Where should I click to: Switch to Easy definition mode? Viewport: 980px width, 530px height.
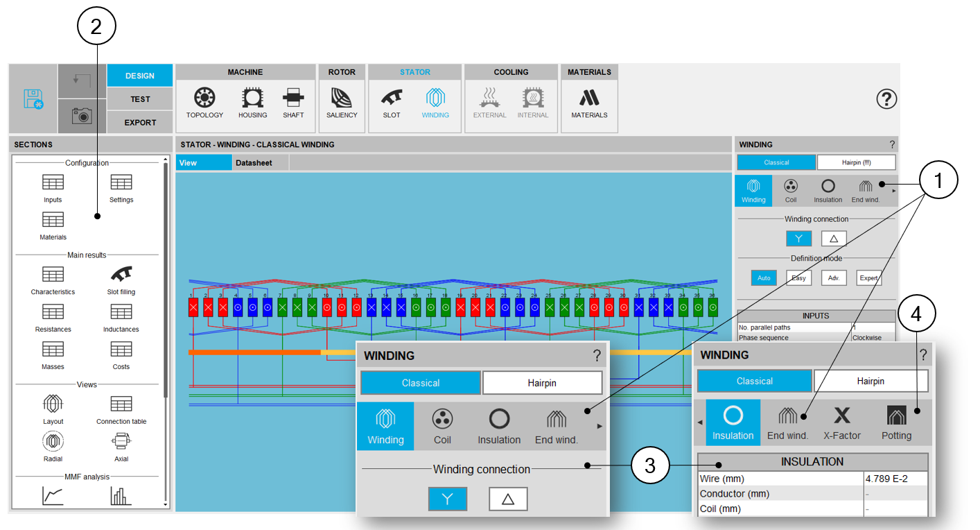coord(798,278)
